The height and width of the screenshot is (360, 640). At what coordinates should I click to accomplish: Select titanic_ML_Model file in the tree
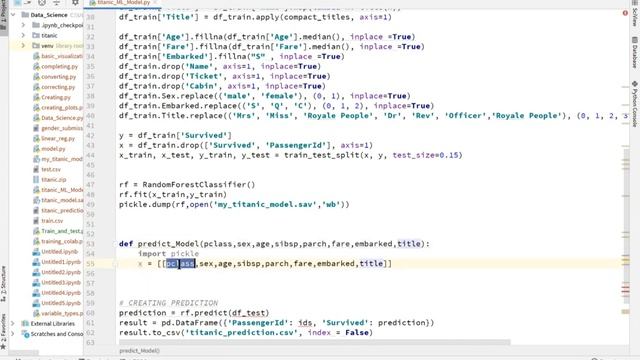[x=58, y=190]
